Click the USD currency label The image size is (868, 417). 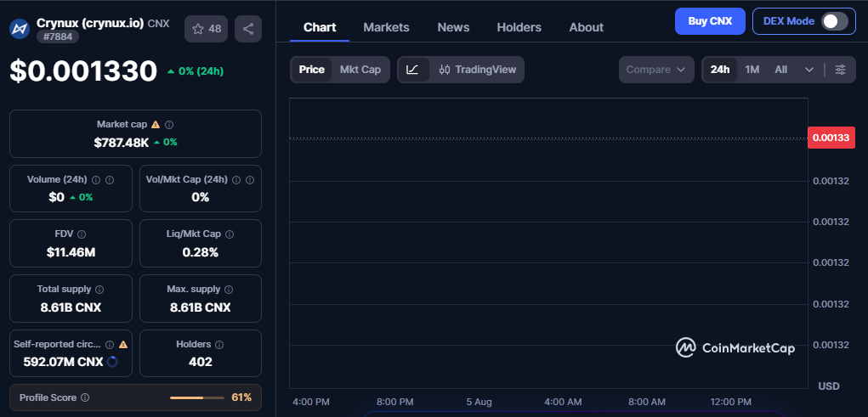[829, 386]
